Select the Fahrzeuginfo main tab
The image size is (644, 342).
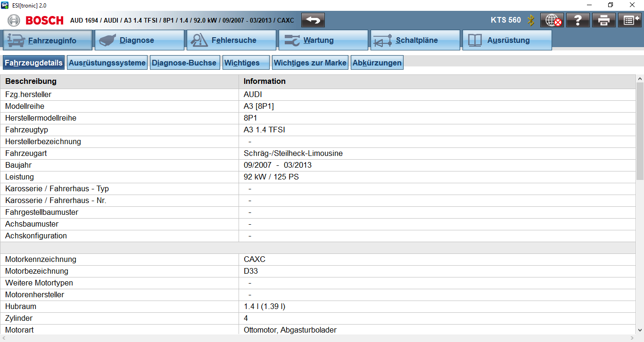(x=47, y=41)
